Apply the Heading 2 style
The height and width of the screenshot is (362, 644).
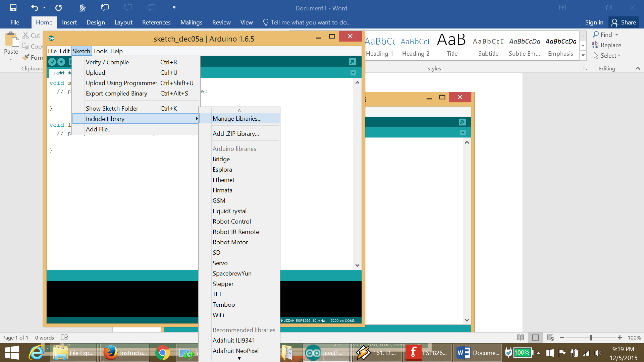pos(416,46)
